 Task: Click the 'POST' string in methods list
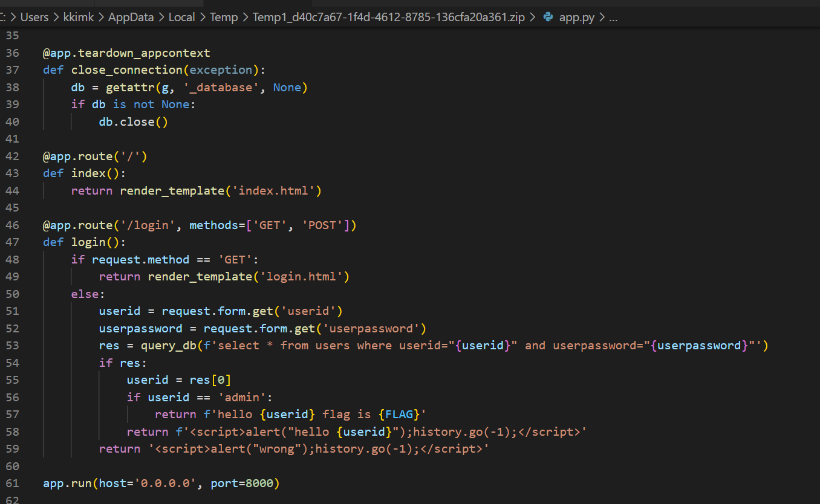pos(322,225)
